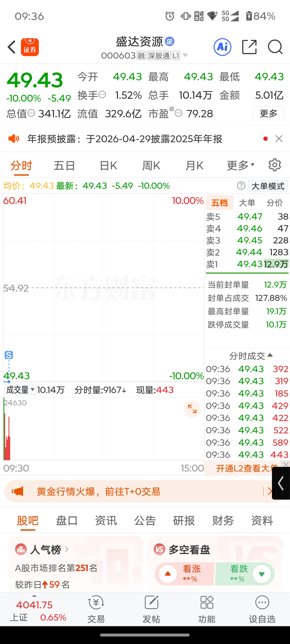Screen dimensions: 290x644
Task: Tap the 年报预披露 announcement text
Action: tap(125, 139)
